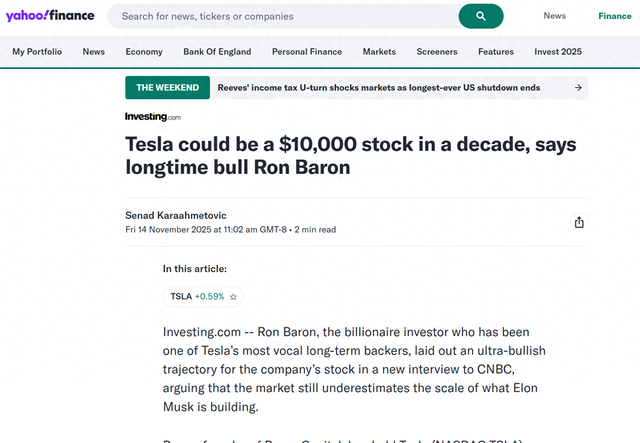Select the Features nav item
The image size is (640, 443).
(496, 52)
